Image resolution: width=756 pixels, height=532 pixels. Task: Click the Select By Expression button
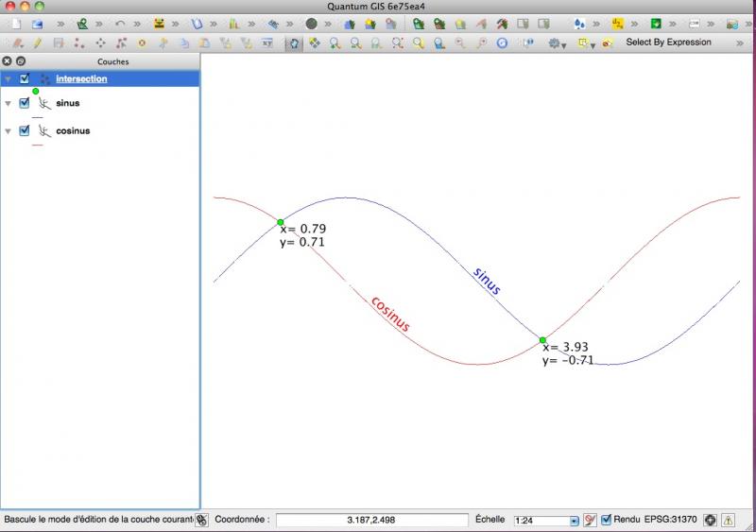[x=668, y=43]
